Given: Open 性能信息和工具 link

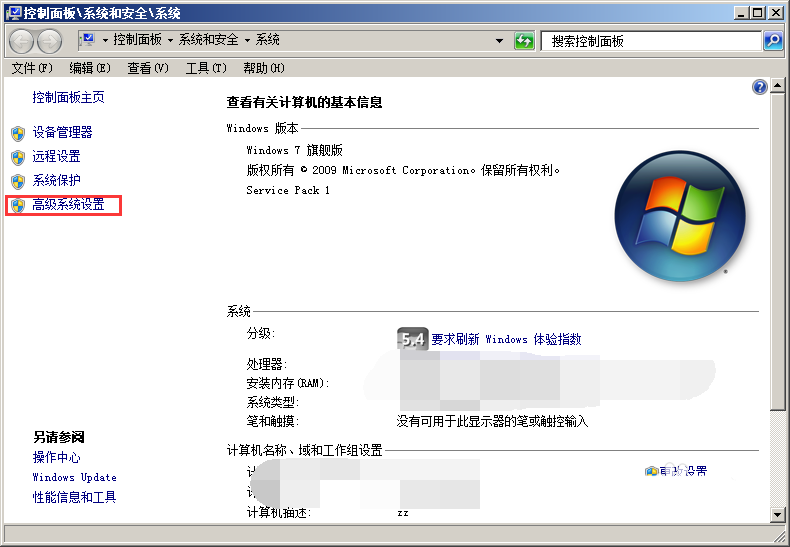Looking at the screenshot, I should tap(75, 497).
